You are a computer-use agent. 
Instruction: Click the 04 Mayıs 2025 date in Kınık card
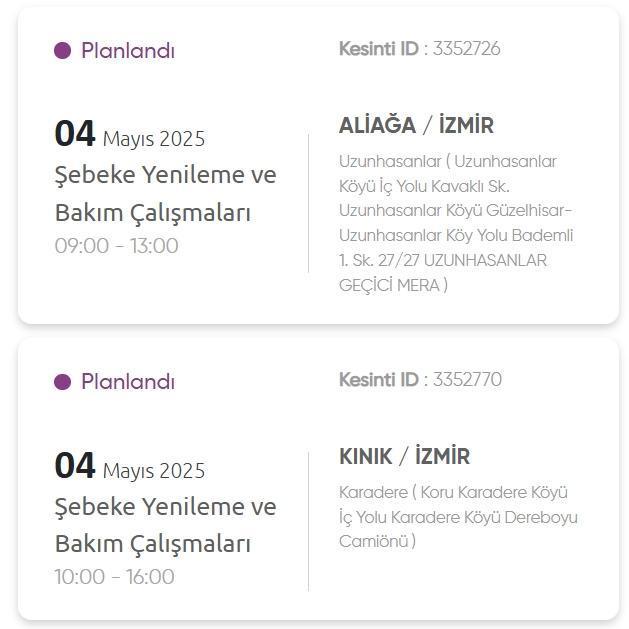click(x=130, y=466)
